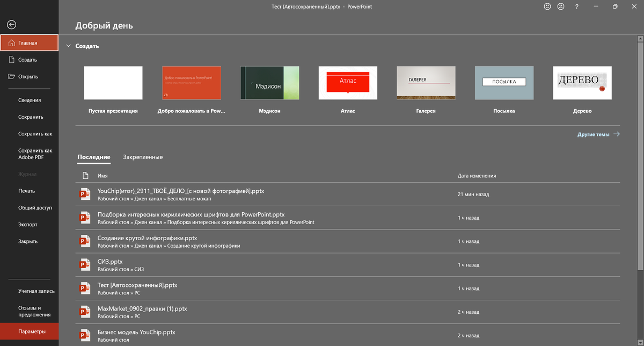Screen dimensions: 644x346
Task: Open YouChip(итог)_2911_ТВОЁ_ДЕЛО file name
Action: click(181, 191)
